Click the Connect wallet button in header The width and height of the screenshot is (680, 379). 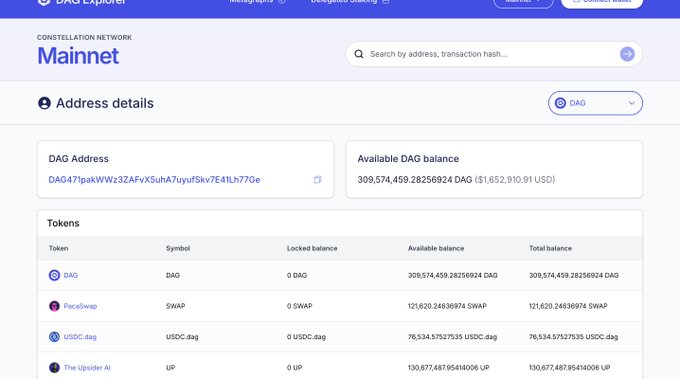tap(602, 2)
